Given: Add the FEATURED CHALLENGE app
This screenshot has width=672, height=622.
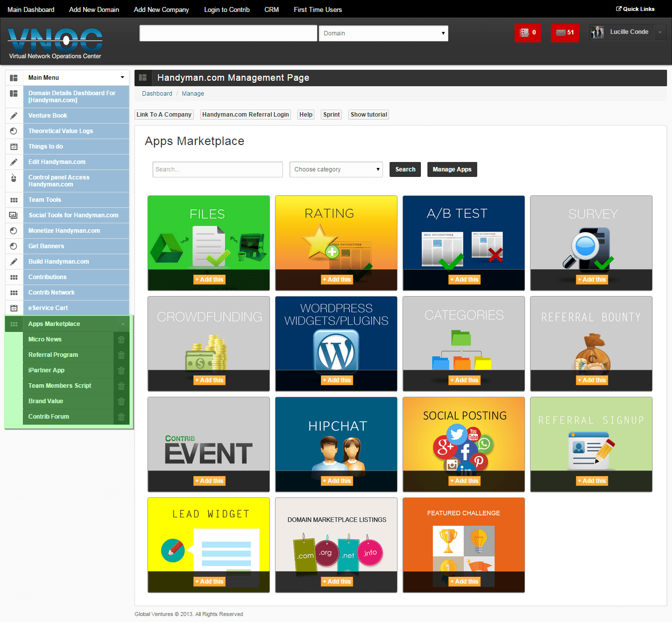Looking at the screenshot, I should [x=464, y=582].
